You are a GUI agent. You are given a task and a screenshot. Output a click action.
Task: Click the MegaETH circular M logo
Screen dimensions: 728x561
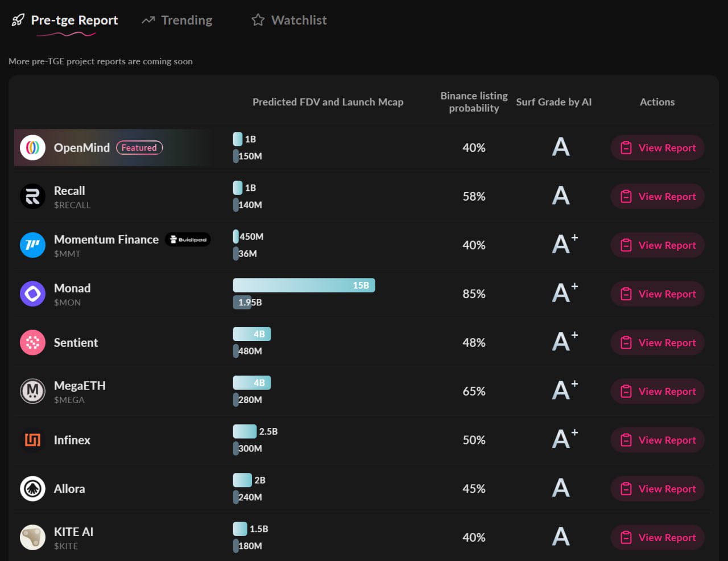[32, 391]
